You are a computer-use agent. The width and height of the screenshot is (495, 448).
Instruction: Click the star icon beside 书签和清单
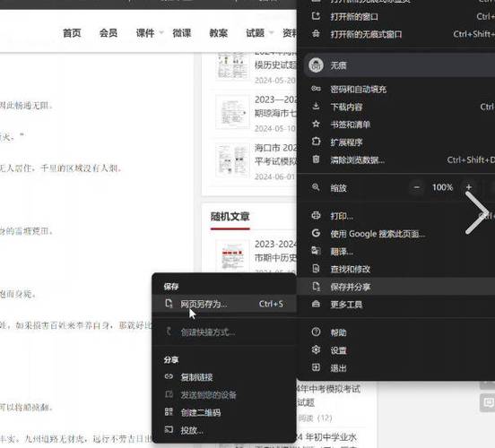pos(316,124)
